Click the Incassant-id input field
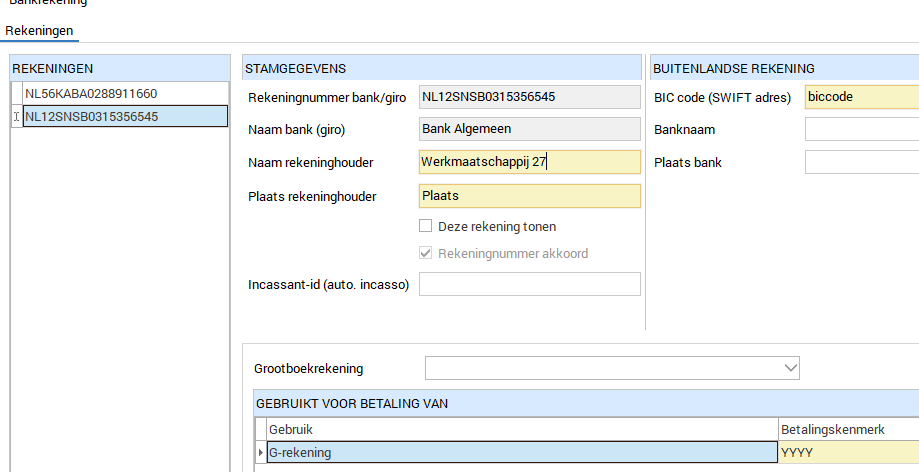 (529, 285)
